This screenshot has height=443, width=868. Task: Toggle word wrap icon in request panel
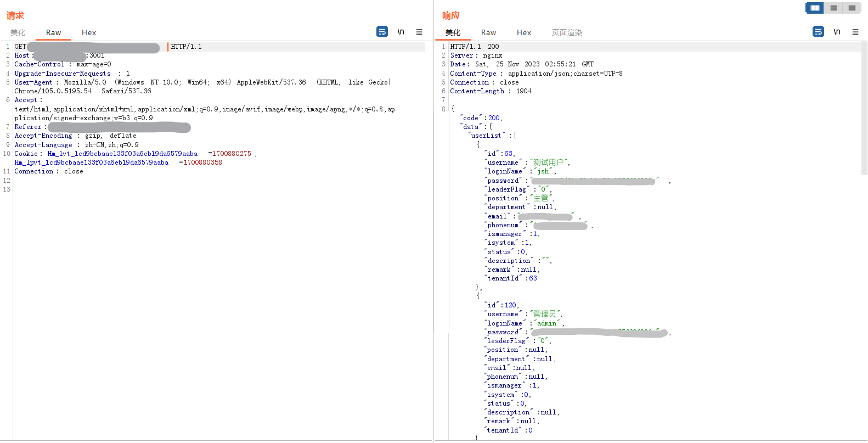tap(382, 32)
